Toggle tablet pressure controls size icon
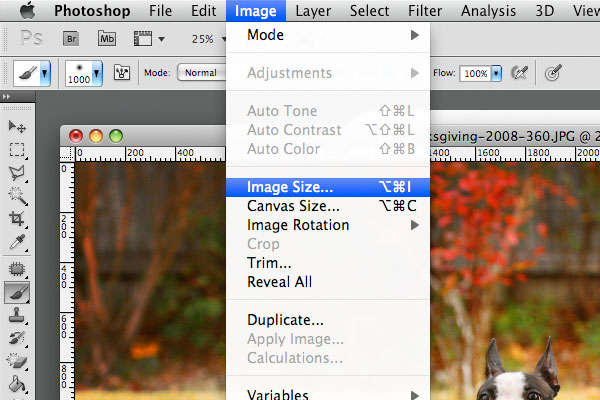 (553, 72)
